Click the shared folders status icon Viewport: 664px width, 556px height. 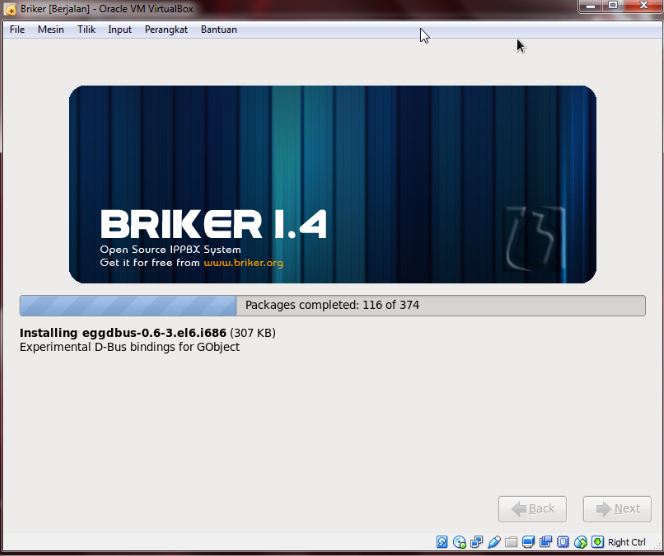[x=511, y=542]
